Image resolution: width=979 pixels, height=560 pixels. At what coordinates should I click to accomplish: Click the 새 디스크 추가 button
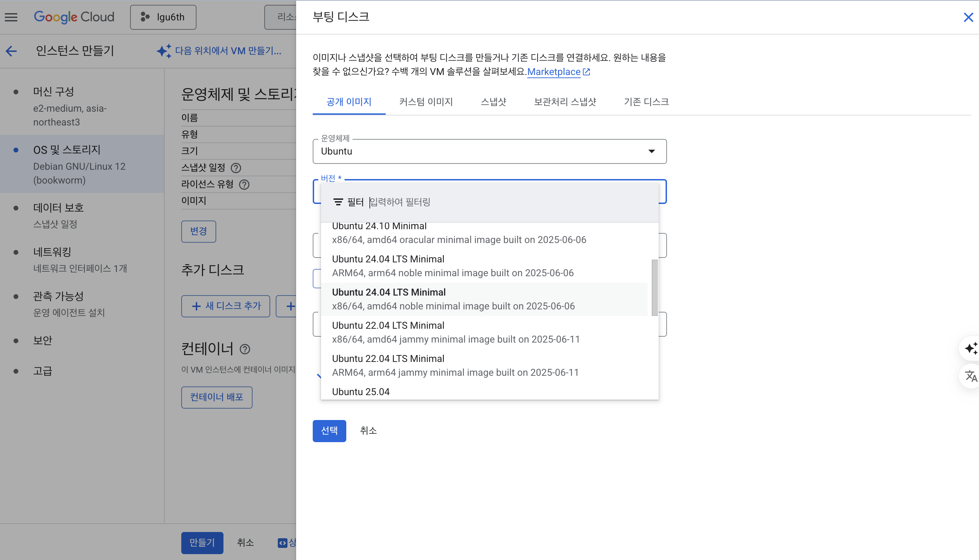(226, 306)
